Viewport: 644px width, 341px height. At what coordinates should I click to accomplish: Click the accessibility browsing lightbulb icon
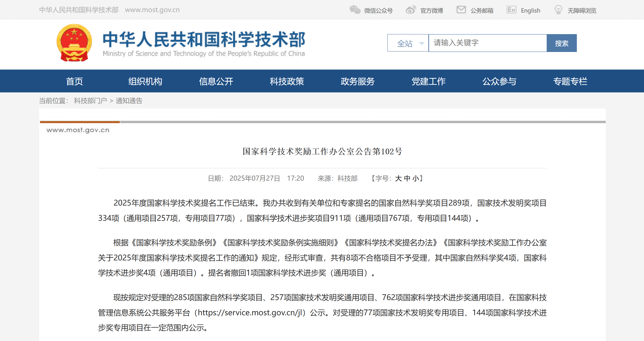pyautogui.click(x=558, y=10)
